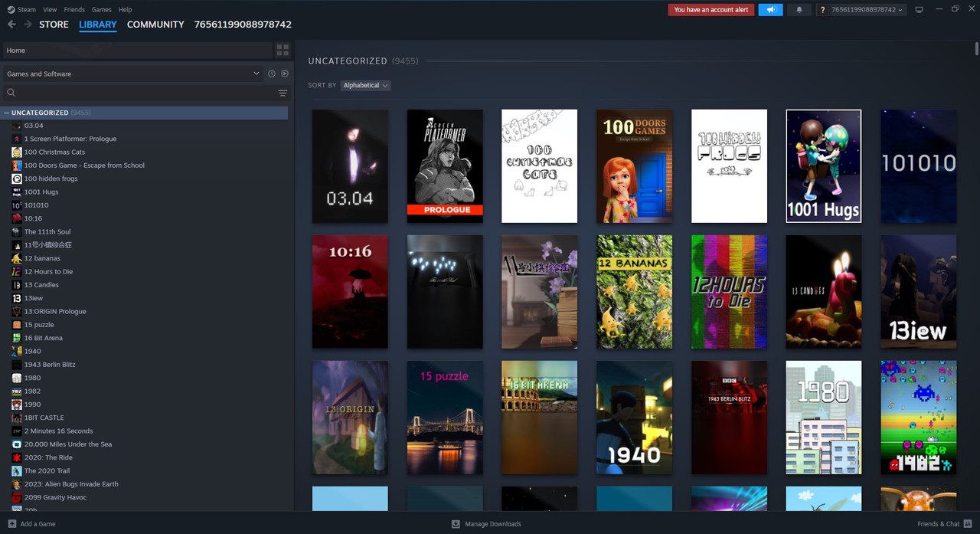Viewport: 980px width, 534px height.
Task: Open the 13 Candles cover
Action: (x=824, y=292)
